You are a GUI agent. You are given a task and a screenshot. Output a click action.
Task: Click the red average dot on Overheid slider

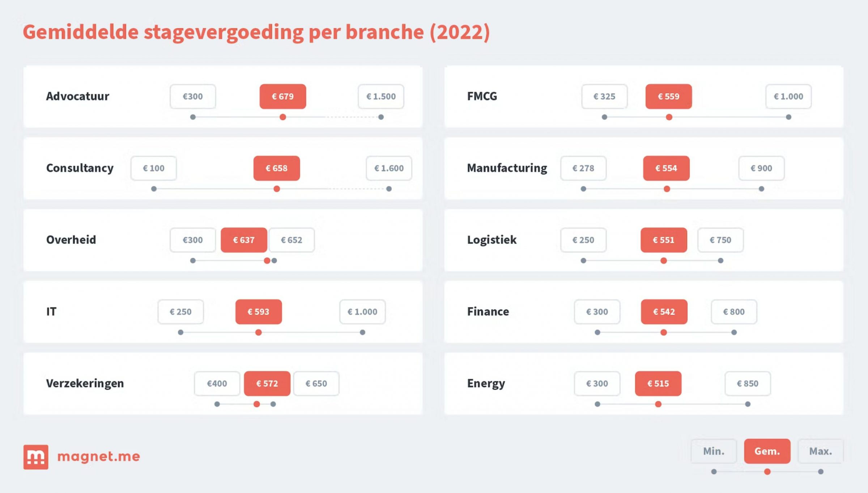pos(267,261)
